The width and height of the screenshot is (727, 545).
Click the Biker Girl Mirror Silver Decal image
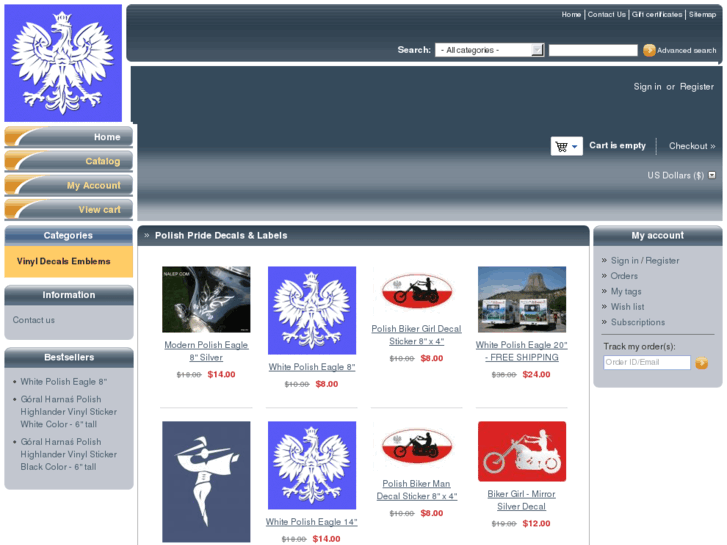(x=522, y=451)
